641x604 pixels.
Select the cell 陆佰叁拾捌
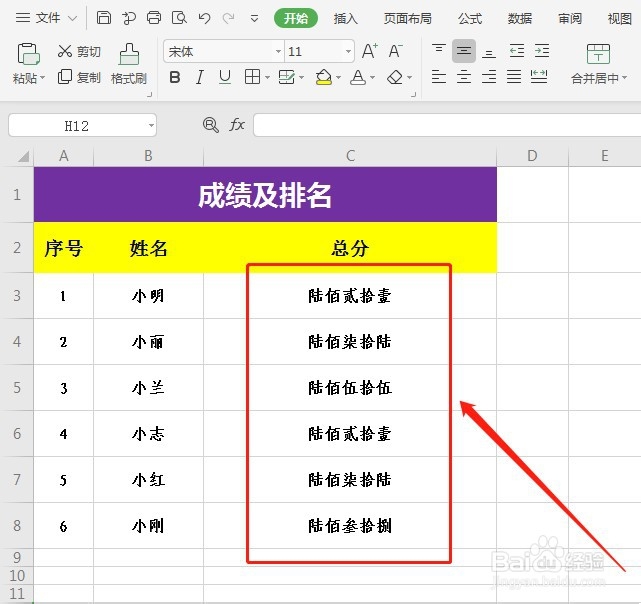tap(350, 525)
